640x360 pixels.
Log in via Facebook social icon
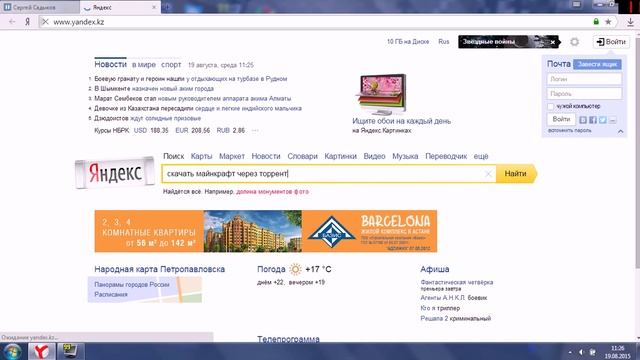pos(593,120)
